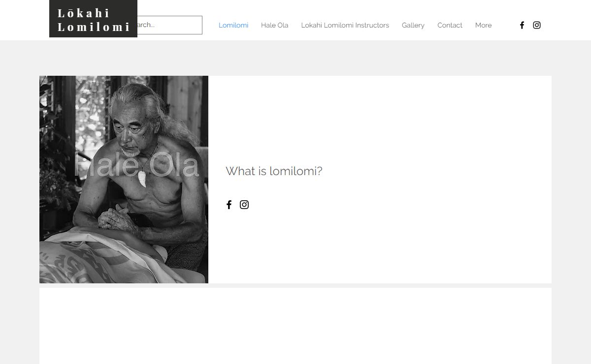The image size is (591, 364).
Task: Visit the Gallery page
Action: point(413,25)
